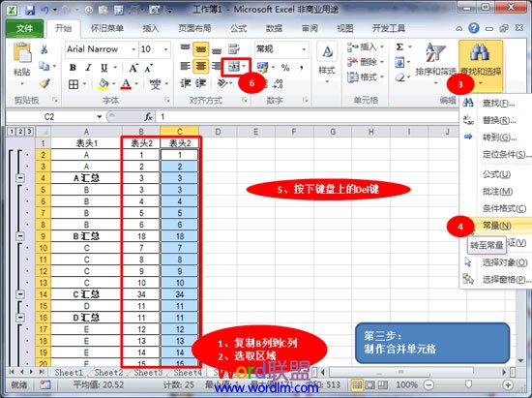Show outline level 2 rows

point(20,132)
